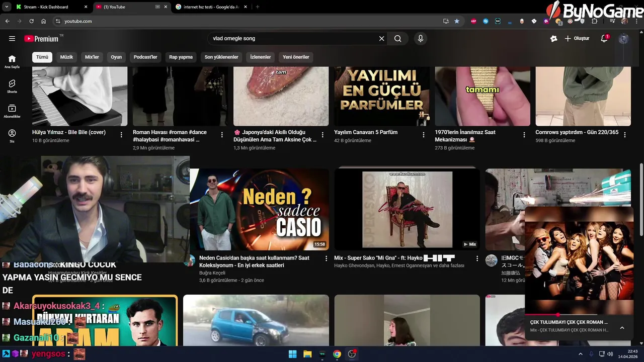Select the Tümü filter chip

42,57
